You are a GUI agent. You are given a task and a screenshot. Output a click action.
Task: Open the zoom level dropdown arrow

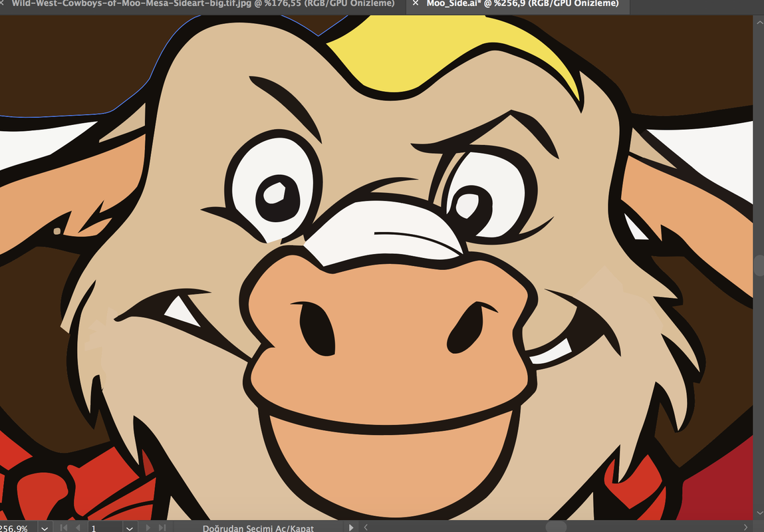45,528
